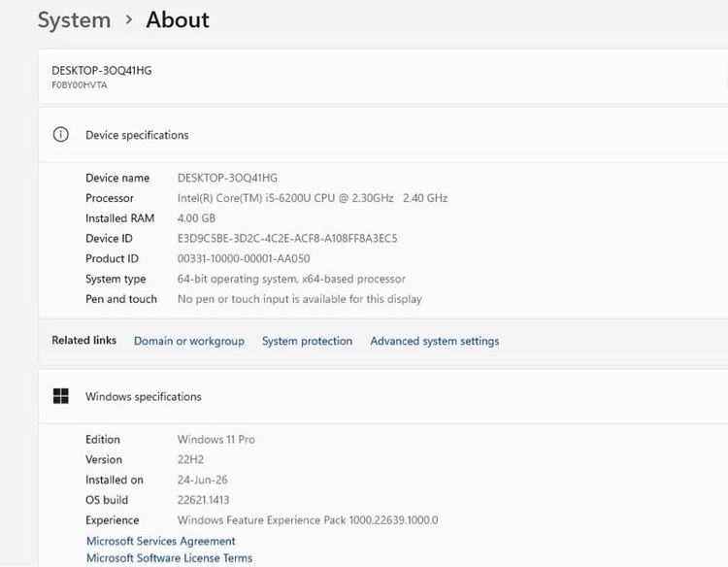
Task: Click the Processor label
Action: pyautogui.click(x=110, y=198)
